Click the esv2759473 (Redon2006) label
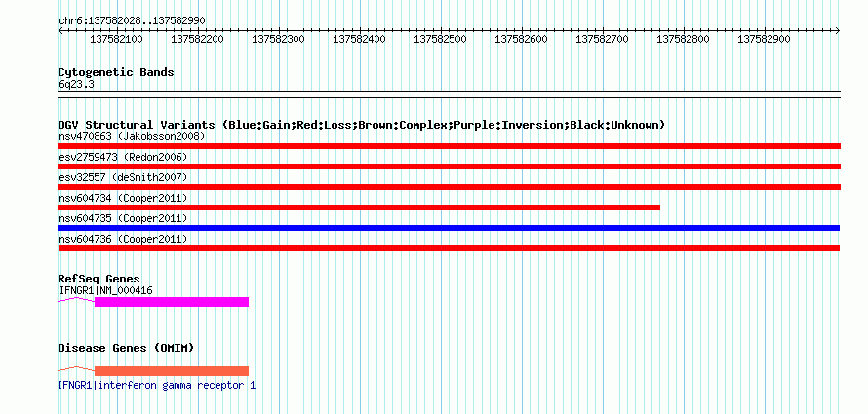Screen dimensions: 868x414 123,157
